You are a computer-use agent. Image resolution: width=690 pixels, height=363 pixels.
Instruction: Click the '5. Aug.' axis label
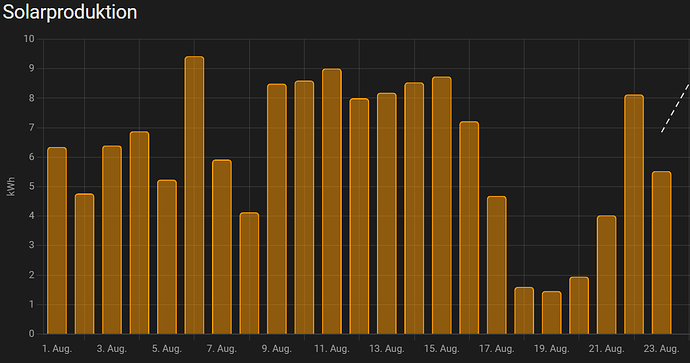pyautogui.click(x=167, y=349)
